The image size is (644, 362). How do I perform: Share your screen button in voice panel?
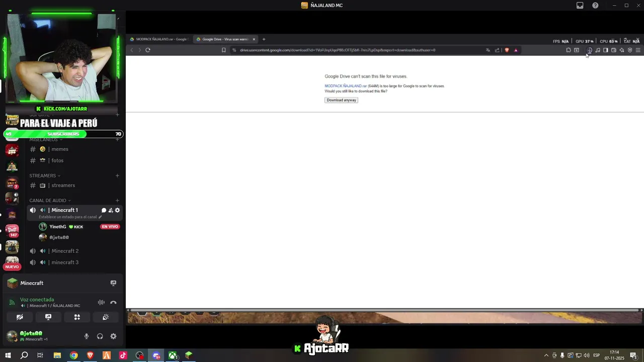pos(48,317)
